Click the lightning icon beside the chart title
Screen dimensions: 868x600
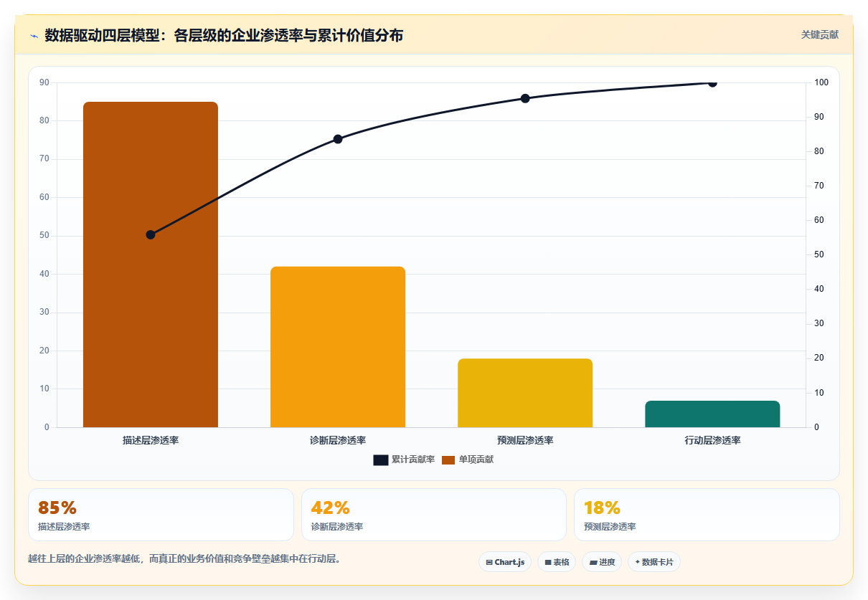pos(34,35)
